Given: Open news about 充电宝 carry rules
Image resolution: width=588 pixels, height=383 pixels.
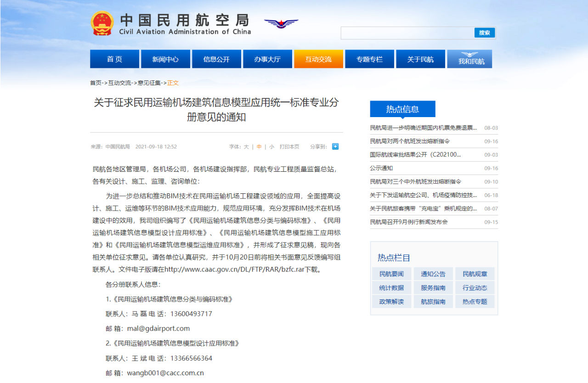Looking at the screenshot, I should pos(424,208).
